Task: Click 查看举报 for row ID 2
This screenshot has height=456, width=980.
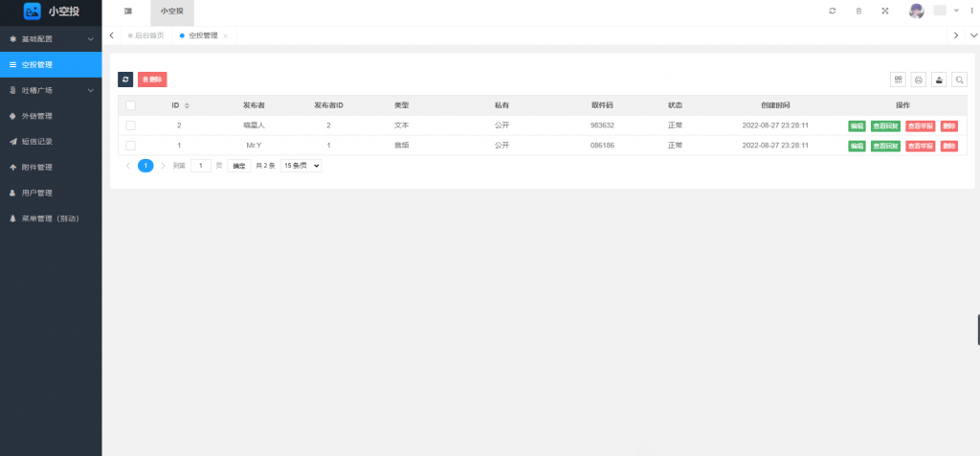Action: (921, 125)
